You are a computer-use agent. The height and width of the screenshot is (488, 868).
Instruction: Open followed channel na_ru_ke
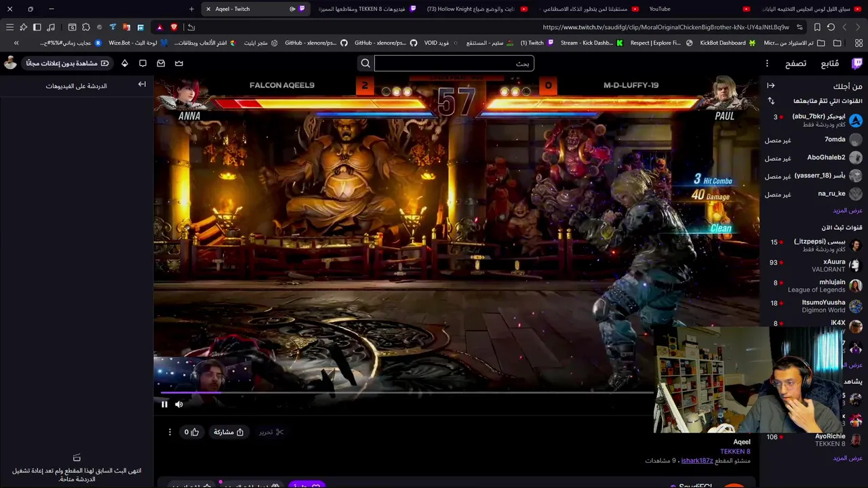[x=814, y=194]
